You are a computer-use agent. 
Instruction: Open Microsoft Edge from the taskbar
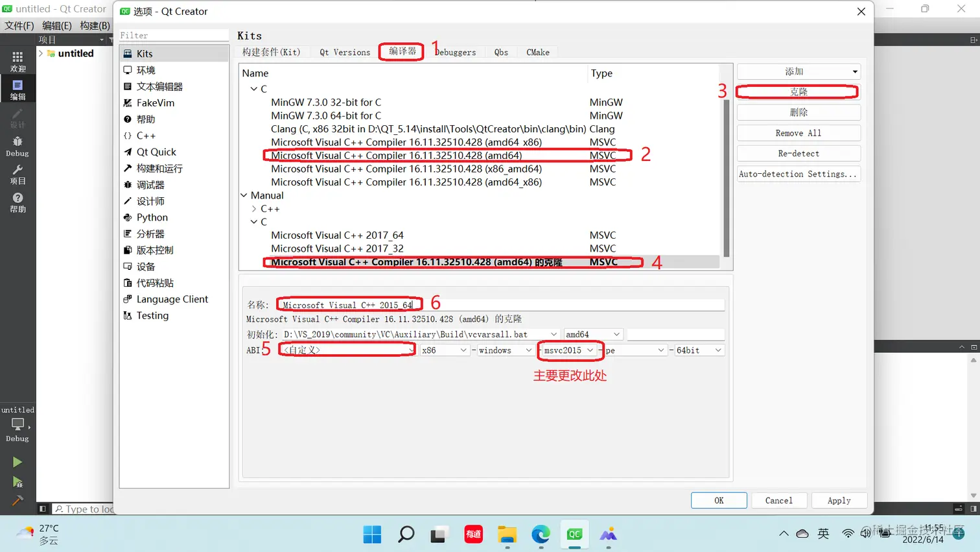[x=541, y=534]
